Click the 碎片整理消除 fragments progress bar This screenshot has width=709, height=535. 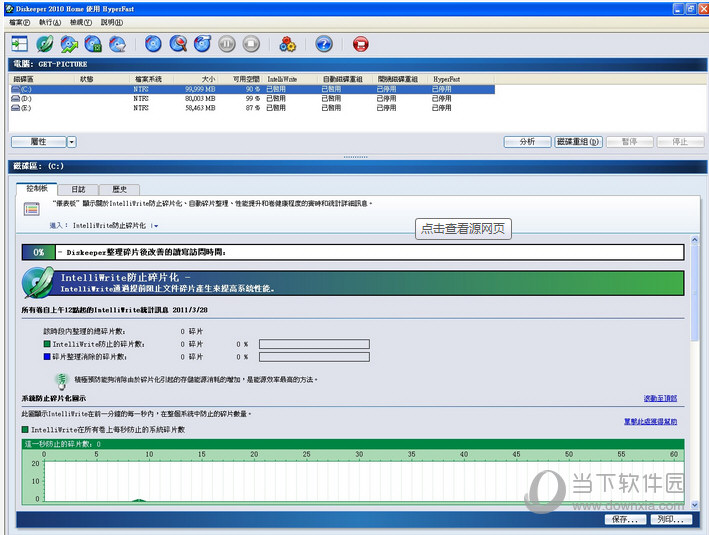coord(314,357)
